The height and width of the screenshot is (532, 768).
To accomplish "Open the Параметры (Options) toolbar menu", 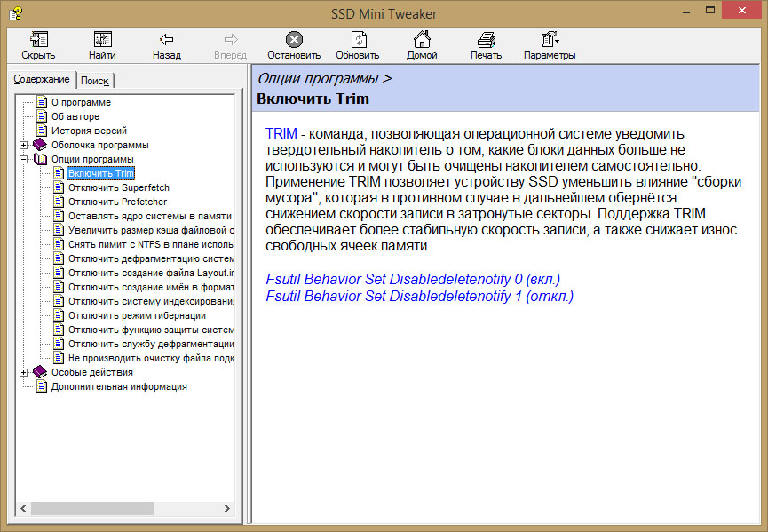I will [550, 40].
